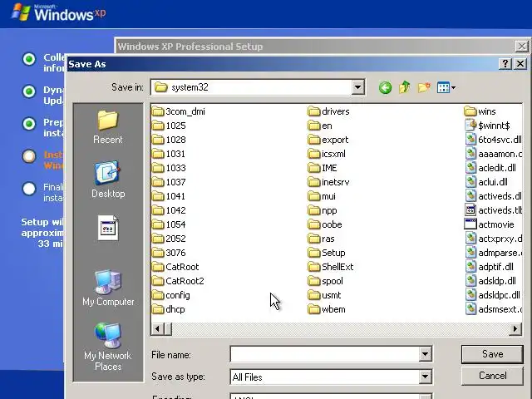Open My Computer in the places bar
Viewport: 532px width, 399px height.
(x=108, y=288)
